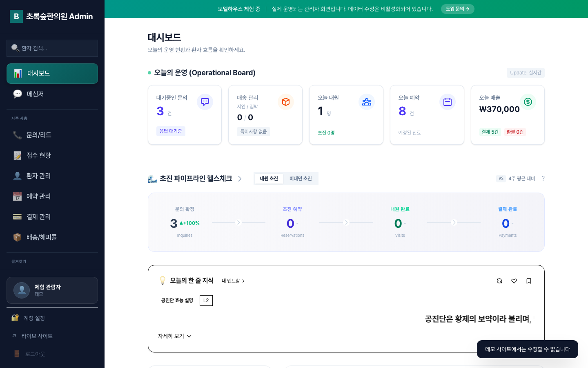Click 로그아웃
588x368 pixels.
tap(52, 354)
